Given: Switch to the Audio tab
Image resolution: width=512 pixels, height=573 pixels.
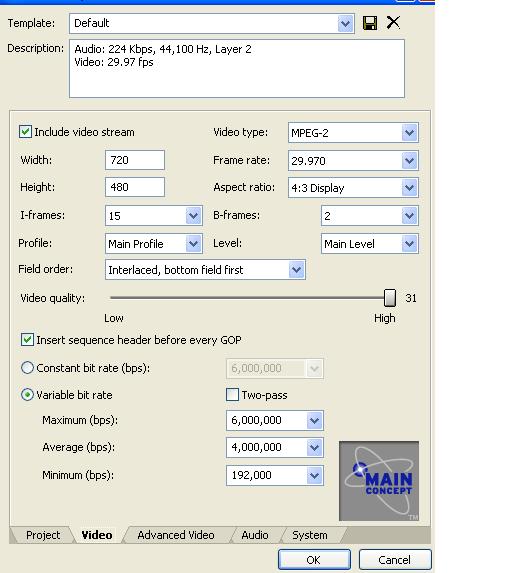Looking at the screenshot, I should 255,535.
